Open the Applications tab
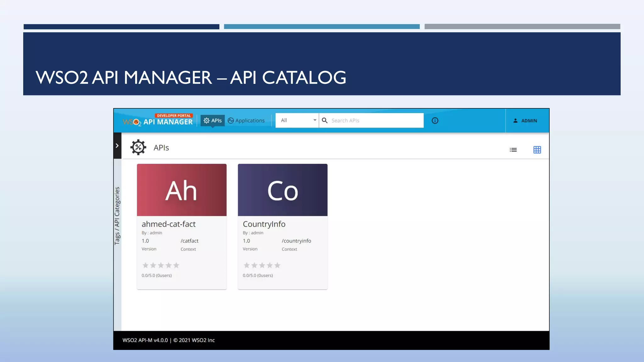This screenshot has height=362, width=644. coord(246,121)
